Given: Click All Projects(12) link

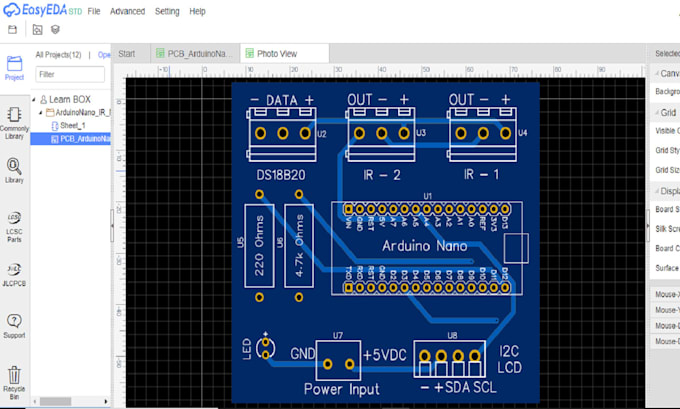Looking at the screenshot, I should (x=58, y=55).
